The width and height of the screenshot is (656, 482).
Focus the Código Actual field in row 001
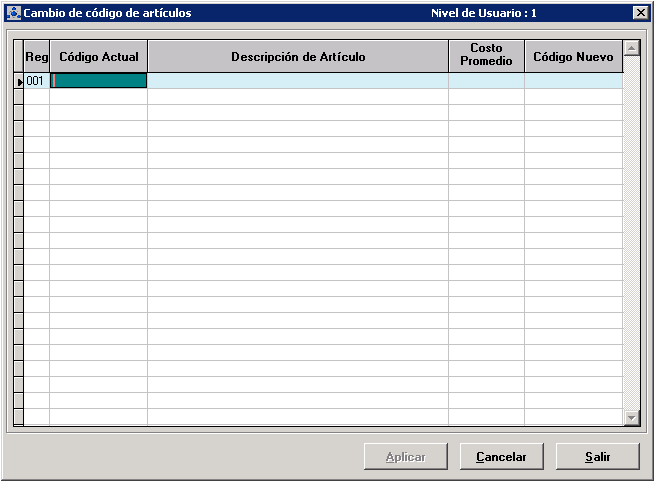pos(99,82)
